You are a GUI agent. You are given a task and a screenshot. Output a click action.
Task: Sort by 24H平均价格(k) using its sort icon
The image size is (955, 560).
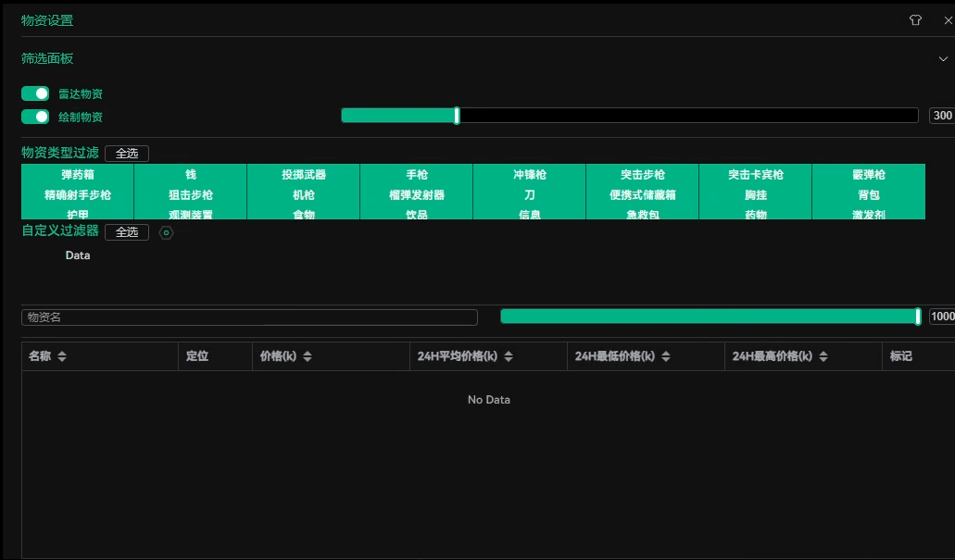pyautogui.click(x=509, y=356)
